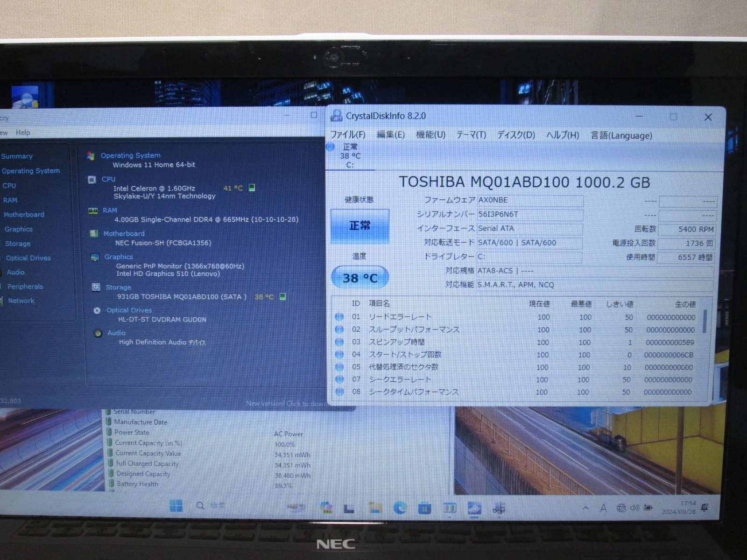Select CPU in Speccy sidebar

(9, 186)
